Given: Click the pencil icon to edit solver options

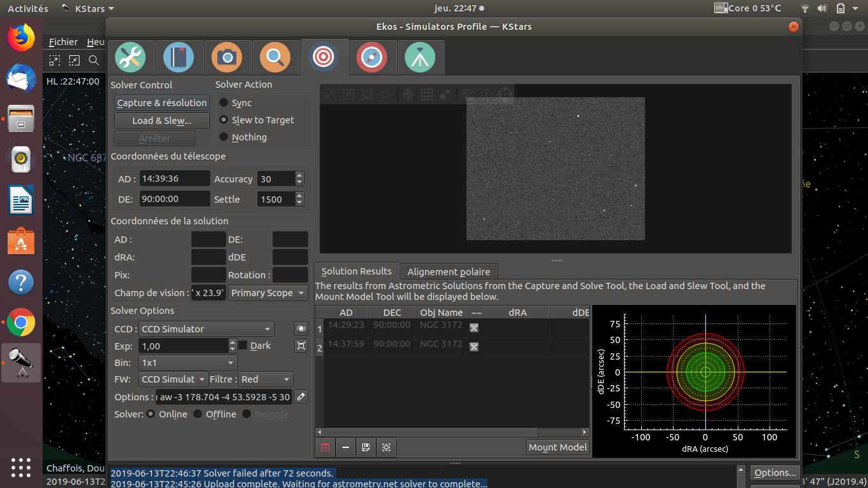Looking at the screenshot, I should (301, 396).
